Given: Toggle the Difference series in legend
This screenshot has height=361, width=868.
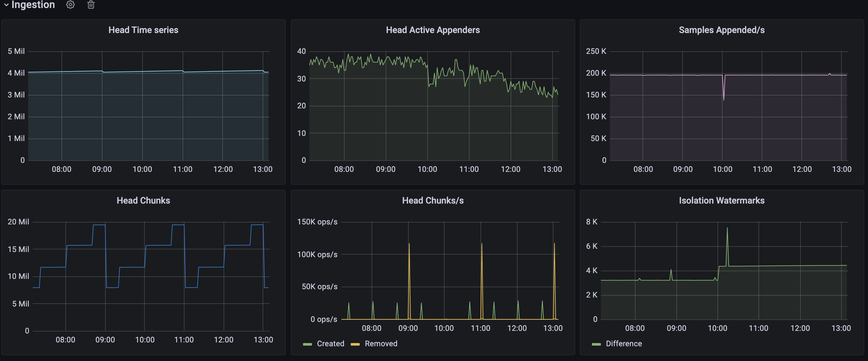Looking at the screenshot, I should coord(623,343).
